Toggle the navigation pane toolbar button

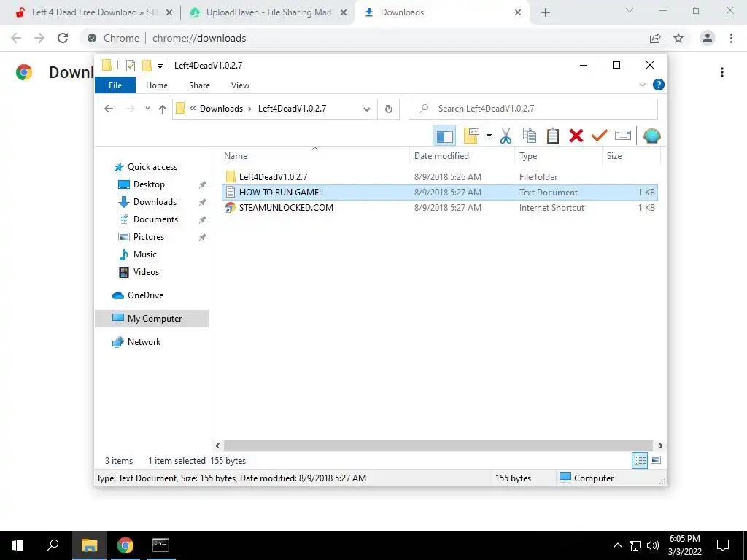(444, 136)
